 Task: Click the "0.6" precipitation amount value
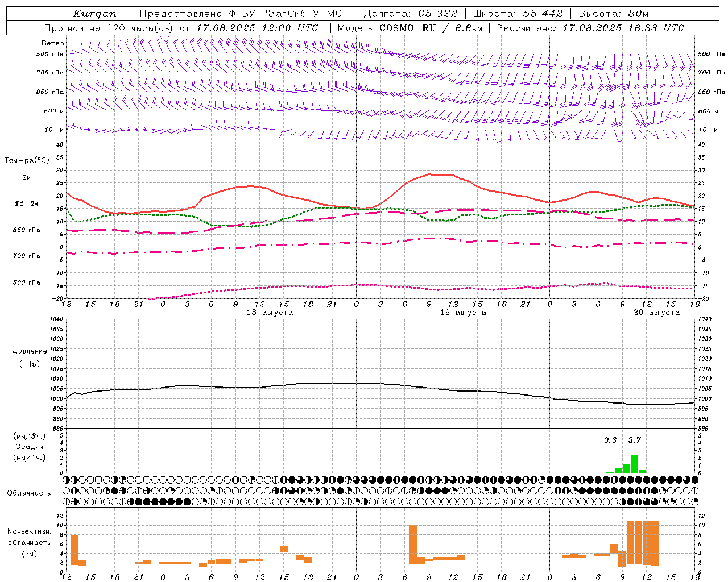610,440
